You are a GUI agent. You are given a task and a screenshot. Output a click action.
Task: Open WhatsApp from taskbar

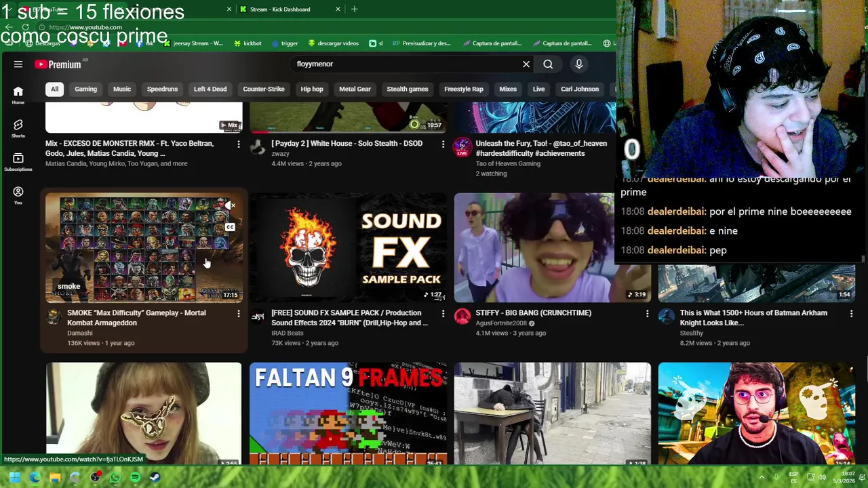[x=115, y=477]
